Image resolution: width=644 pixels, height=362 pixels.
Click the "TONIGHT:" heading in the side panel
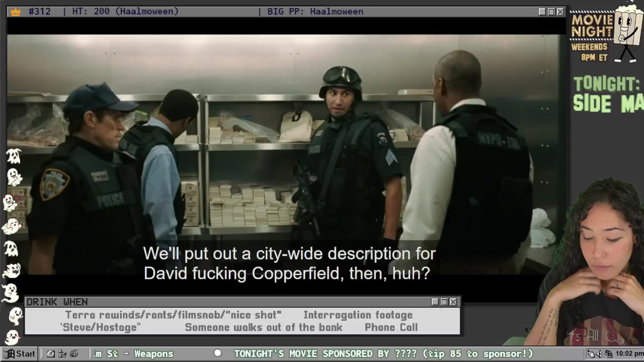coord(606,84)
